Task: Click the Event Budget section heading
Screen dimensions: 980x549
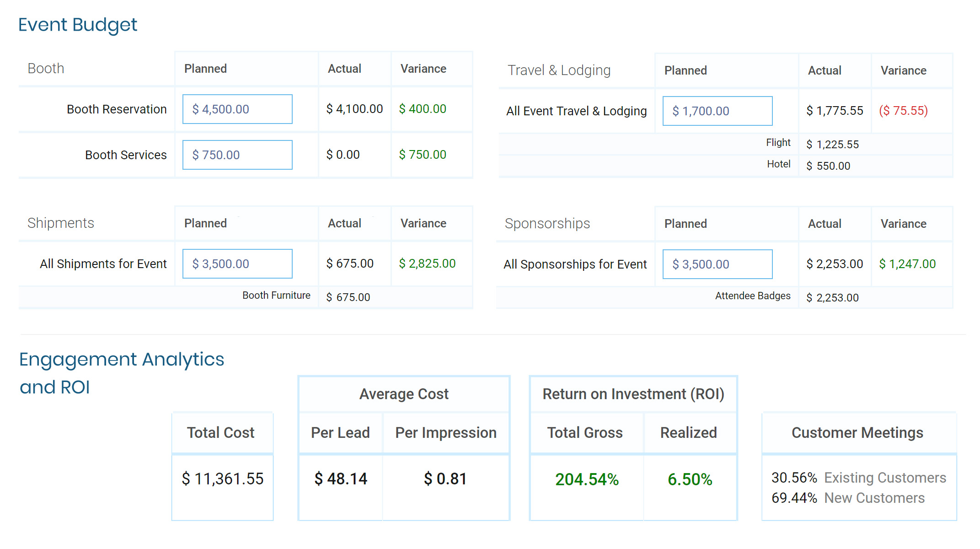Action: click(78, 25)
